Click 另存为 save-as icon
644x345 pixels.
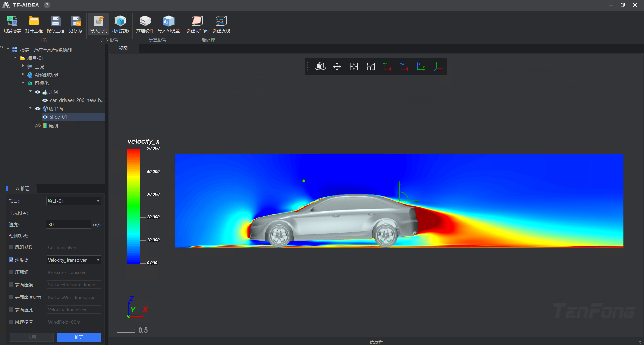(76, 24)
